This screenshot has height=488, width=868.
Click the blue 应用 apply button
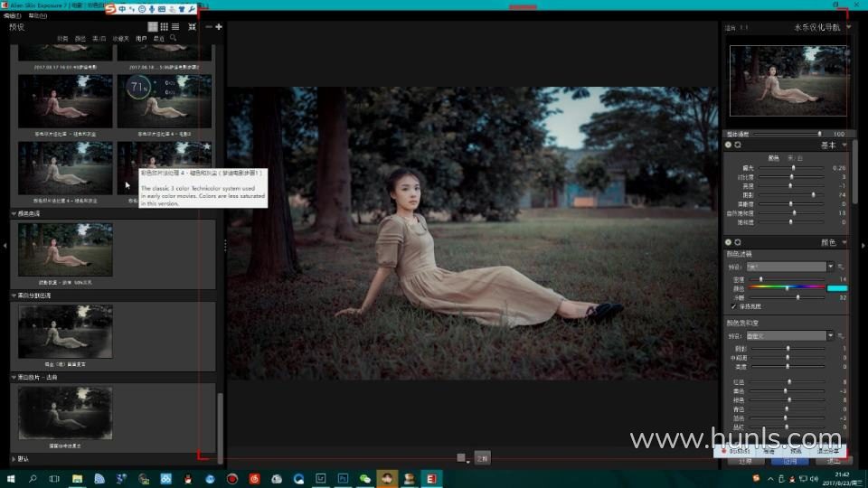point(790,461)
